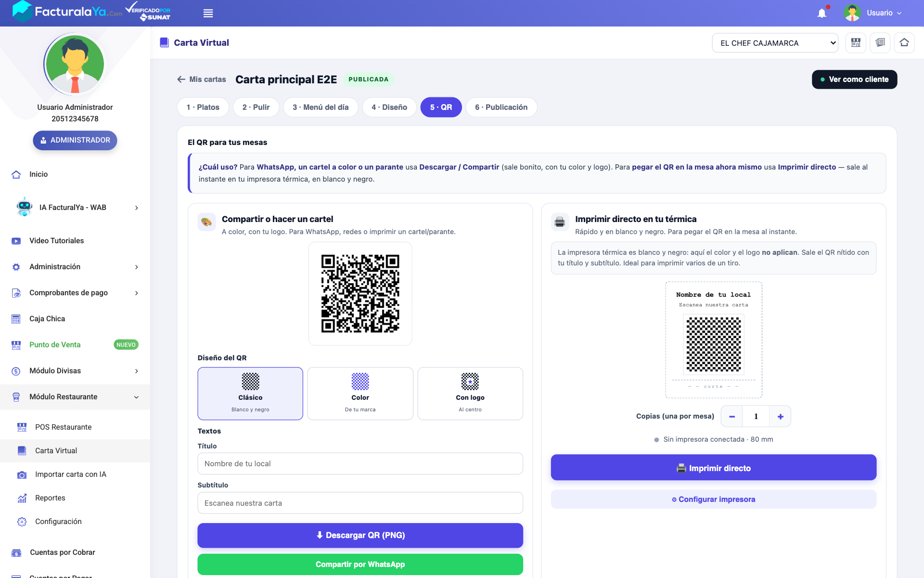This screenshot has height=578, width=924.
Task: Click the Administración gear icon
Action: (16, 267)
